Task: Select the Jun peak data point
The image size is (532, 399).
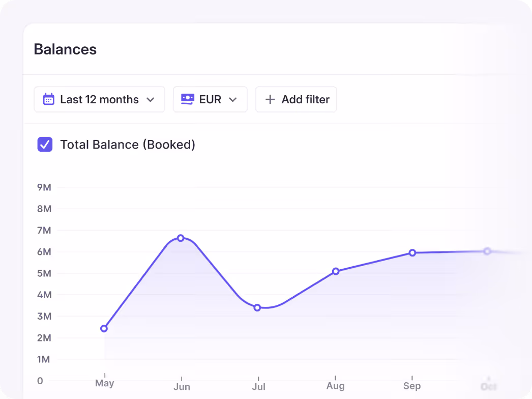Action: tap(181, 238)
